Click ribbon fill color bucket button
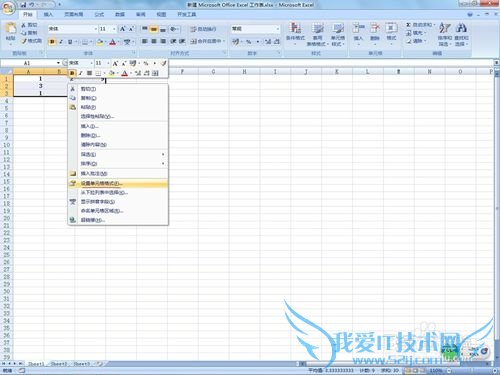This screenshot has width=500, height=375. point(99,42)
